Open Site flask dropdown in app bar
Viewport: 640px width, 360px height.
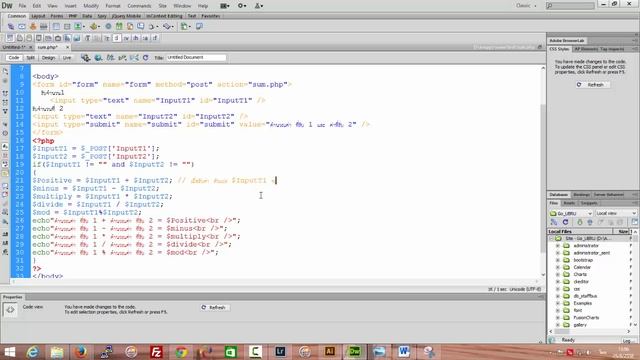259,6
